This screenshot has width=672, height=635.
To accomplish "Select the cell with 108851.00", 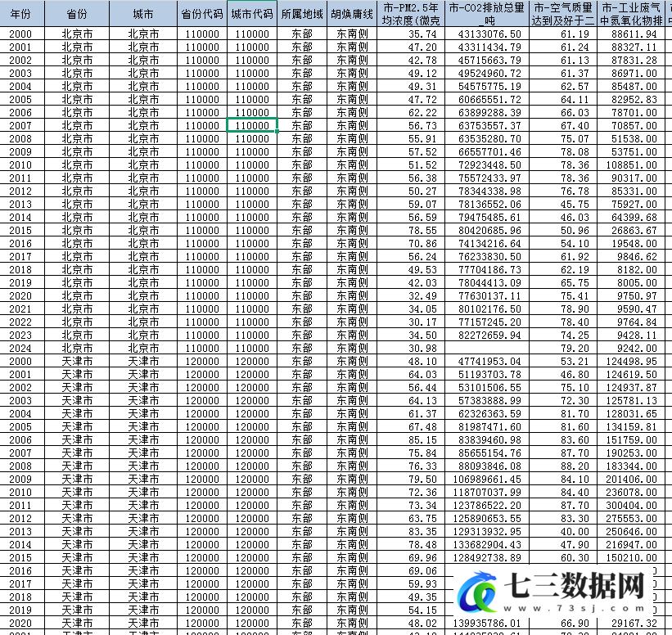I will point(631,165).
